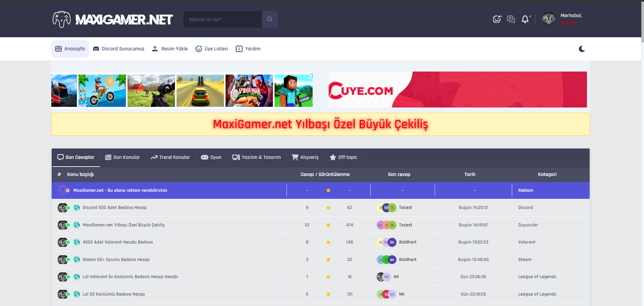
Task: Open 'Bu alana reklam verebilirsiniz' ad topic
Action: pyautogui.click(x=120, y=190)
